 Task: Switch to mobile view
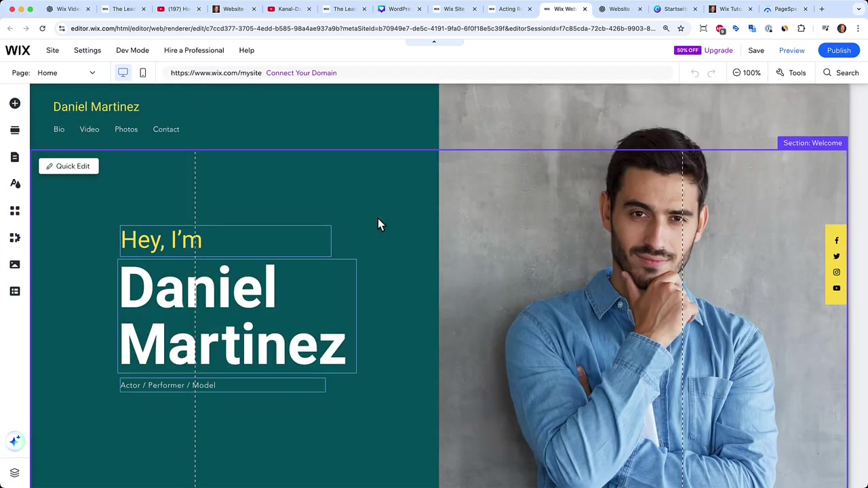point(142,73)
